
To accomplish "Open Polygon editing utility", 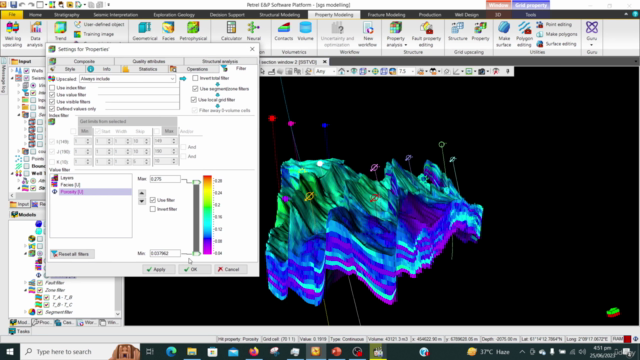I will coord(524,34).
